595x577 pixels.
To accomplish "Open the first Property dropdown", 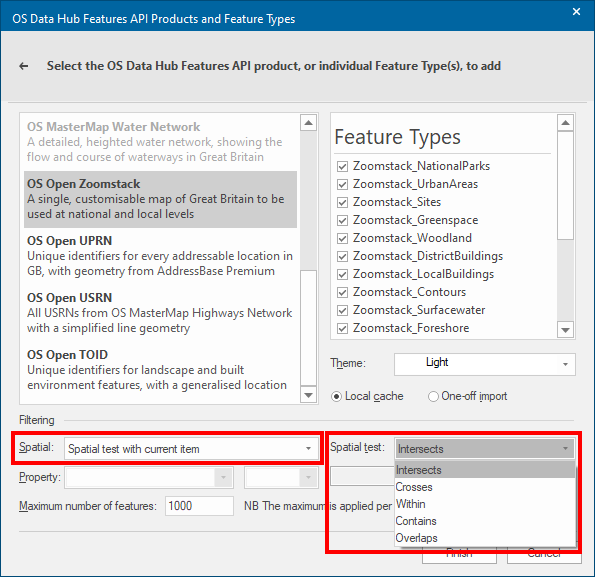I will (149, 478).
